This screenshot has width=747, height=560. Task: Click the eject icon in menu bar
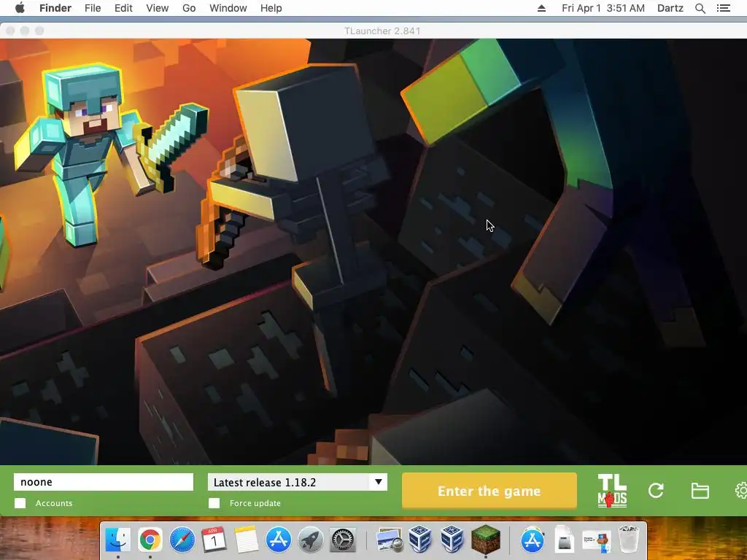click(x=541, y=8)
